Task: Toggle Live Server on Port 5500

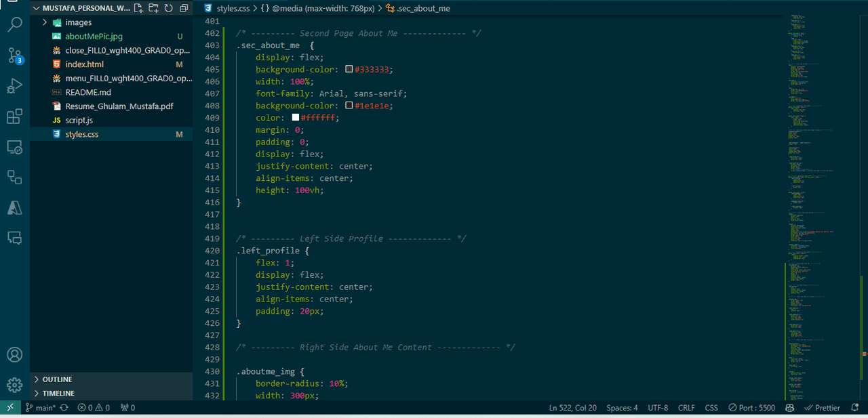Action: [752, 408]
